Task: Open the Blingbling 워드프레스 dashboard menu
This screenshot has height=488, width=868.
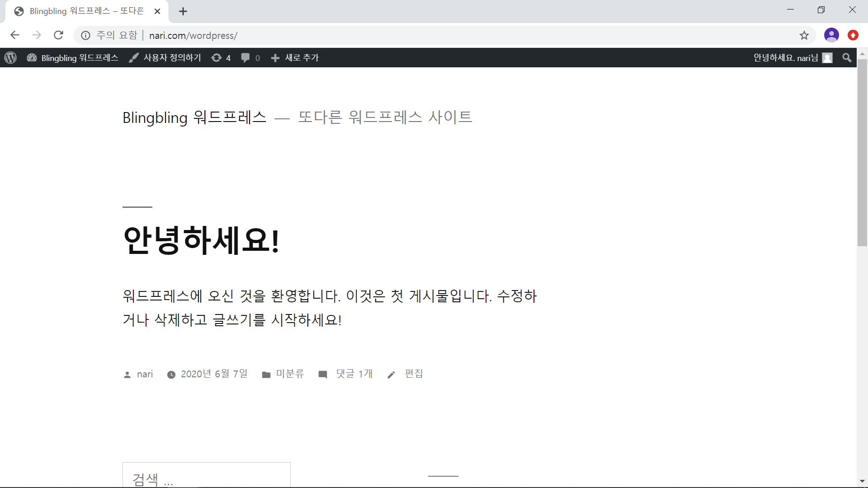Action: [x=72, y=58]
